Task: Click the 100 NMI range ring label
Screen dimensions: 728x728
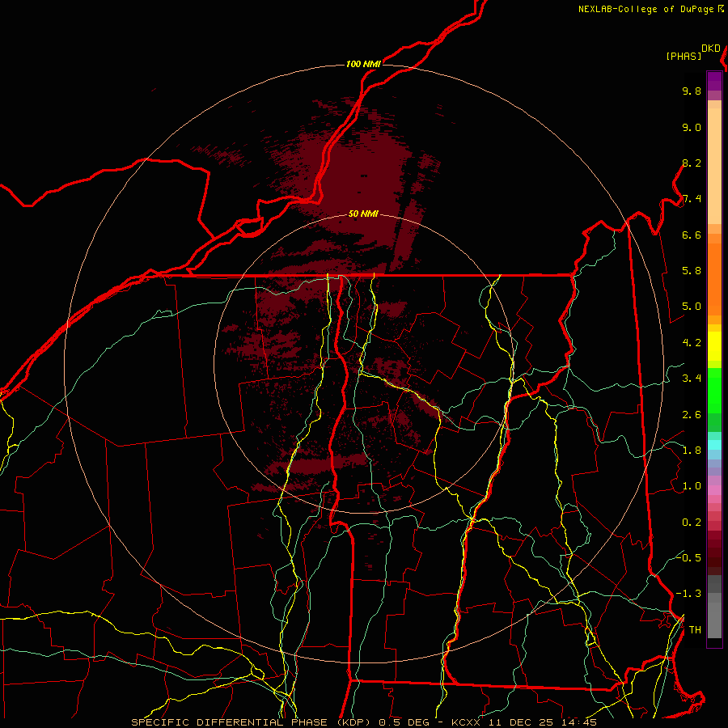Action: click(x=363, y=64)
